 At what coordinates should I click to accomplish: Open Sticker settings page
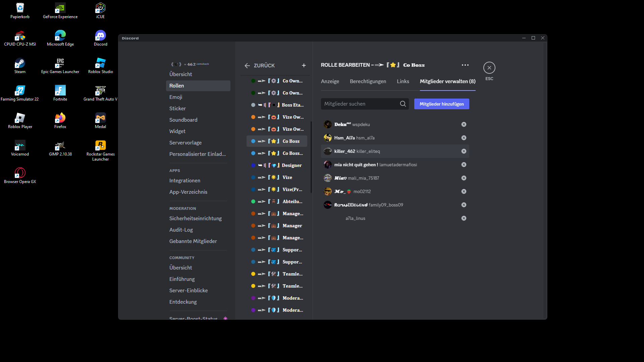[198, 109]
